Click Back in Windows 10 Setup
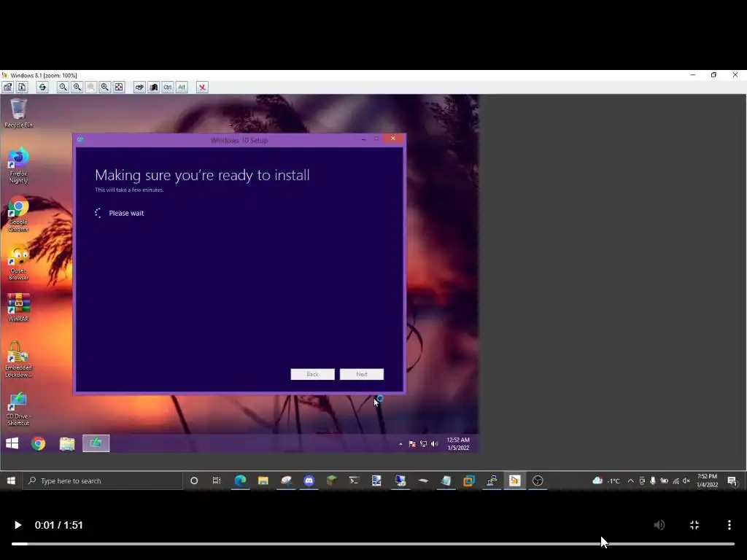The width and height of the screenshot is (747, 560). (312, 374)
